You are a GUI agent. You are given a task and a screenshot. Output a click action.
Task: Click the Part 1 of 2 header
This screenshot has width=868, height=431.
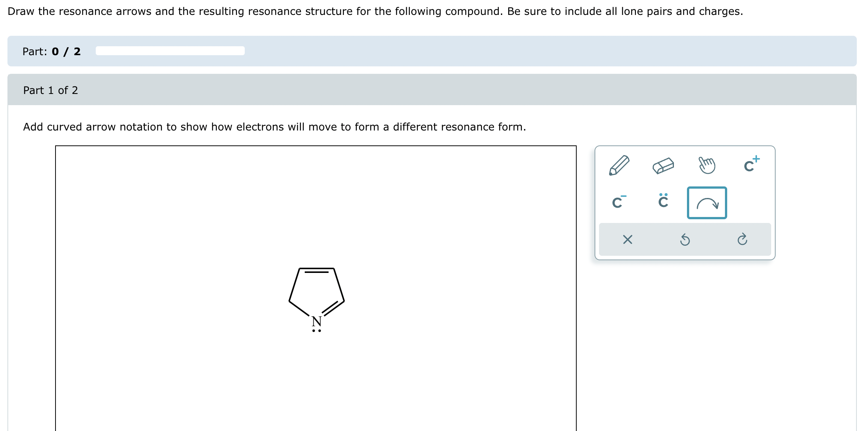50,90
